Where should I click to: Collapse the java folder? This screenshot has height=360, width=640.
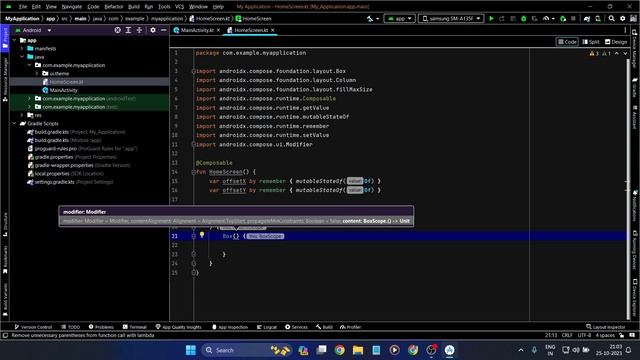pyautogui.click(x=22, y=57)
